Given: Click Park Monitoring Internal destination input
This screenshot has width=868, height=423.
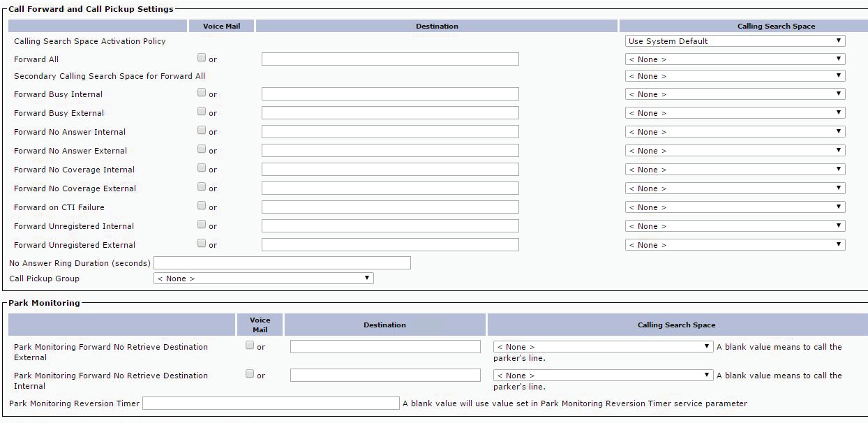Looking at the screenshot, I should click(x=385, y=376).
